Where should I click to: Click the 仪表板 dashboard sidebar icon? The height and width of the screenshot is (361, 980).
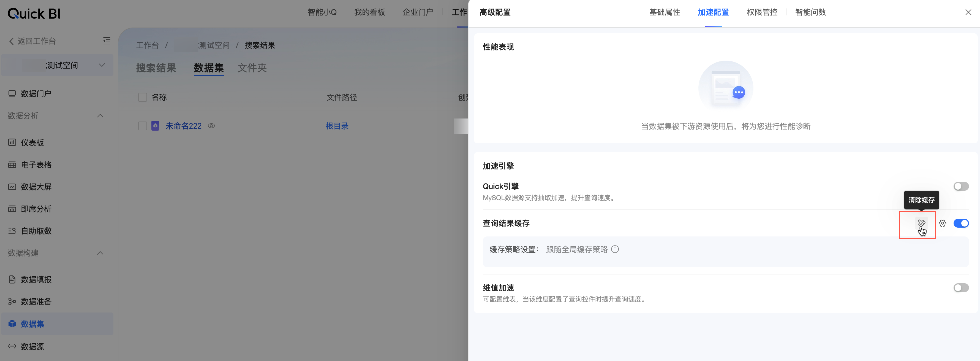[x=12, y=142]
